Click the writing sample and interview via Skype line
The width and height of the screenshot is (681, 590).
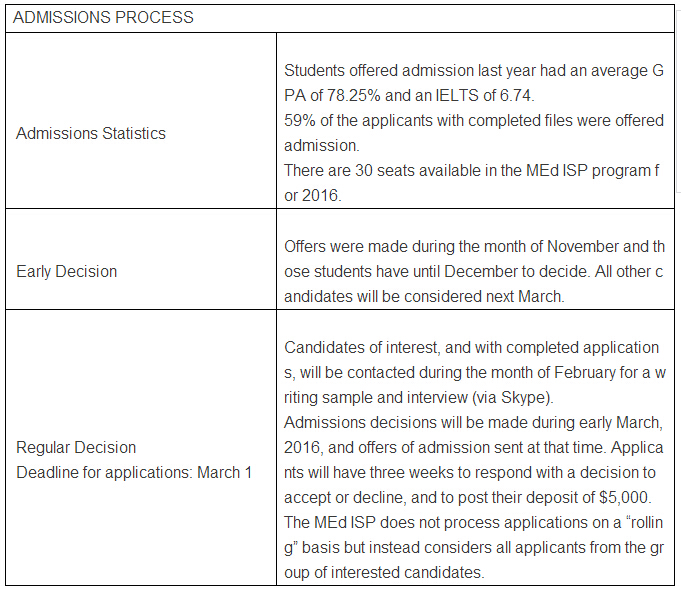coord(419,398)
